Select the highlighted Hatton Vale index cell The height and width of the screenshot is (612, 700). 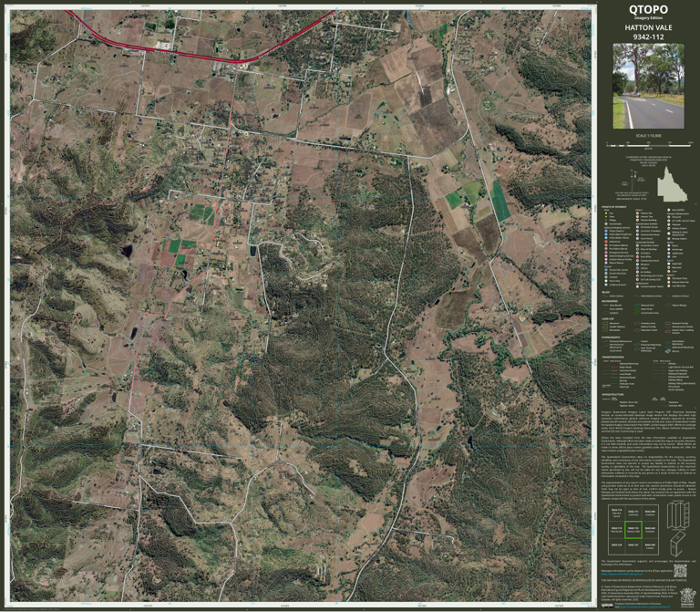click(633, 529)
